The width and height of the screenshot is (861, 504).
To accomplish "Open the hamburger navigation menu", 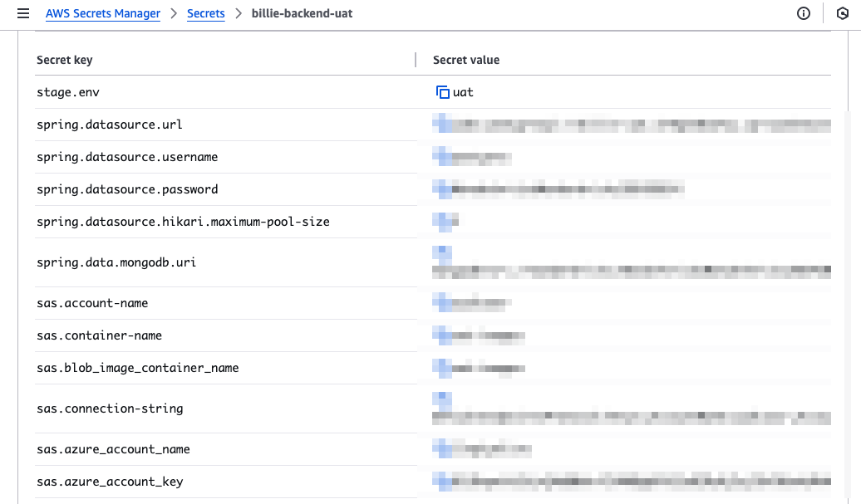I will tap(23, 13).
